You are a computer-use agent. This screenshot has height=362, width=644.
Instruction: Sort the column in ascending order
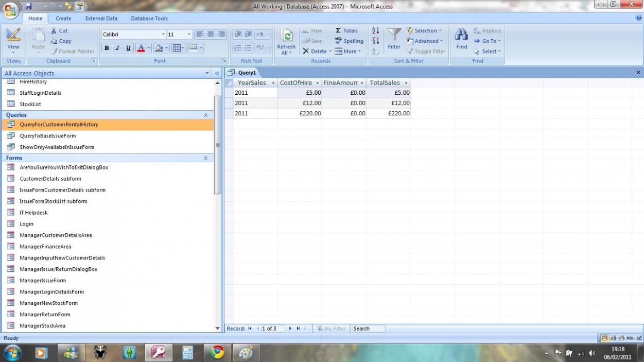(x=376, y=31)
